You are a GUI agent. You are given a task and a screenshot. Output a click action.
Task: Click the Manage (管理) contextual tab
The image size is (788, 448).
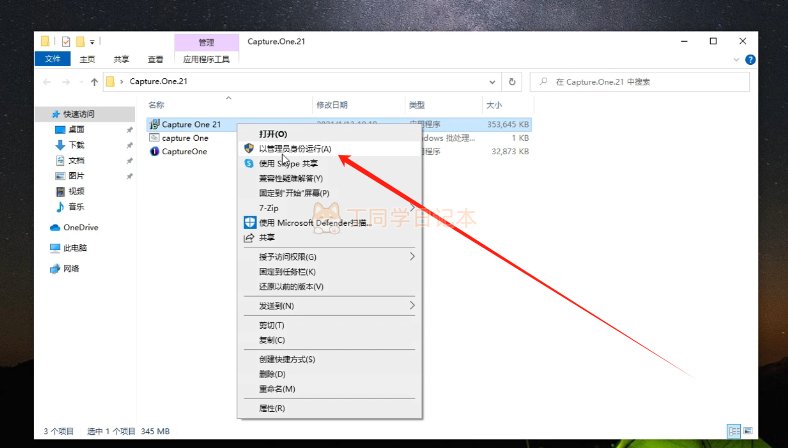pos(207,43)
